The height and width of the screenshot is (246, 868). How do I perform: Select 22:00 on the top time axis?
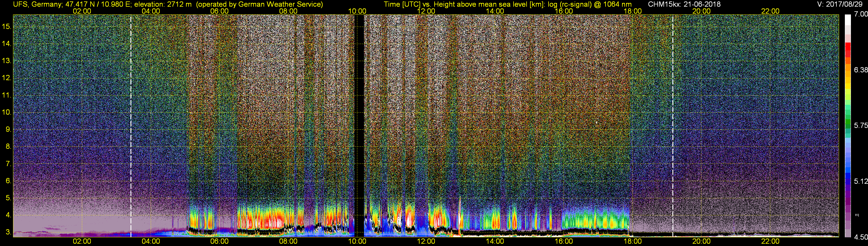point(770,11)
